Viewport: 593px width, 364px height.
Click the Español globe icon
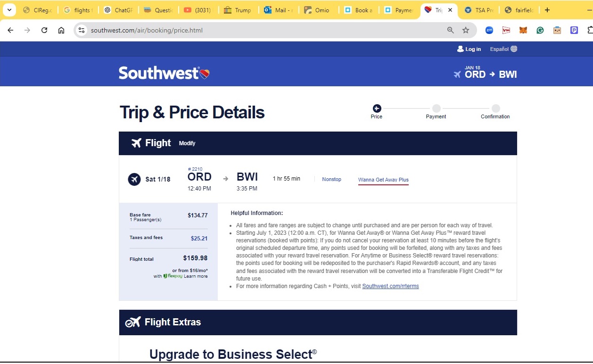tap(514, 49)
